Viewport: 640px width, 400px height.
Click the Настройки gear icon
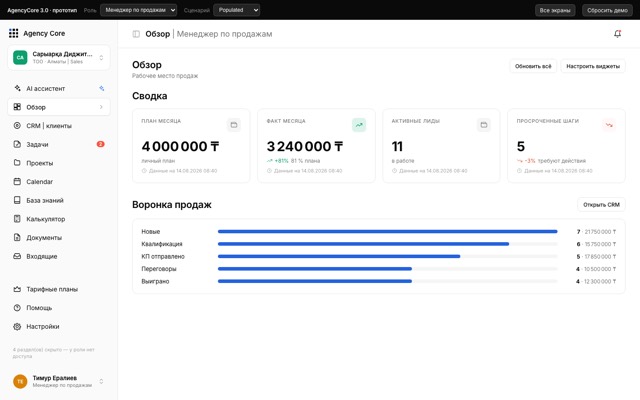click(17, 327)
